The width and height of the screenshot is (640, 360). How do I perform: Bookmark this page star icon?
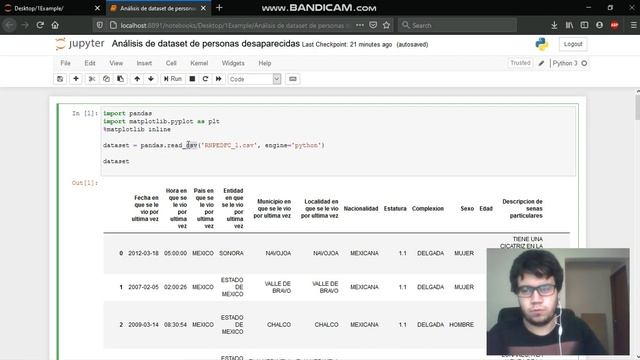point(387,25)
